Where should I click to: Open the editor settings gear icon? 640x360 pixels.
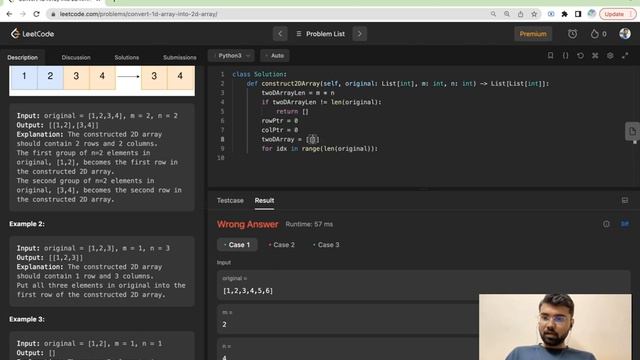click(x=610, y=56)
